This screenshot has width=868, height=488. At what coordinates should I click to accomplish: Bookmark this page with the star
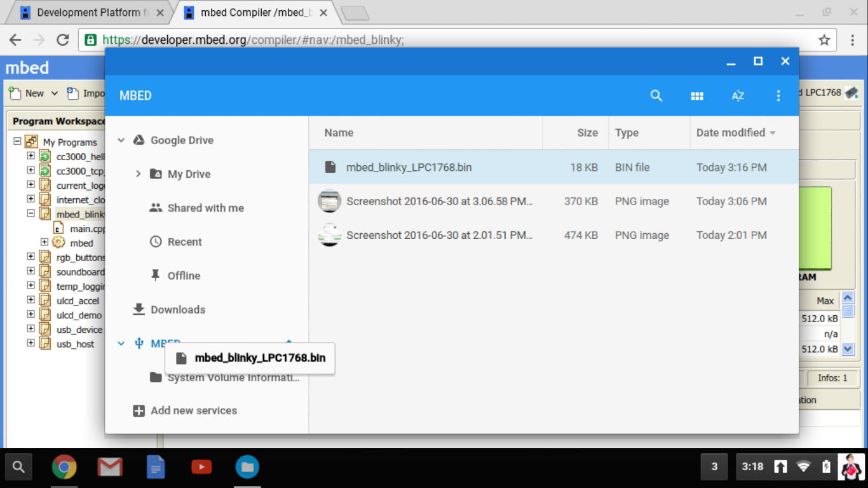click(824, 40)
